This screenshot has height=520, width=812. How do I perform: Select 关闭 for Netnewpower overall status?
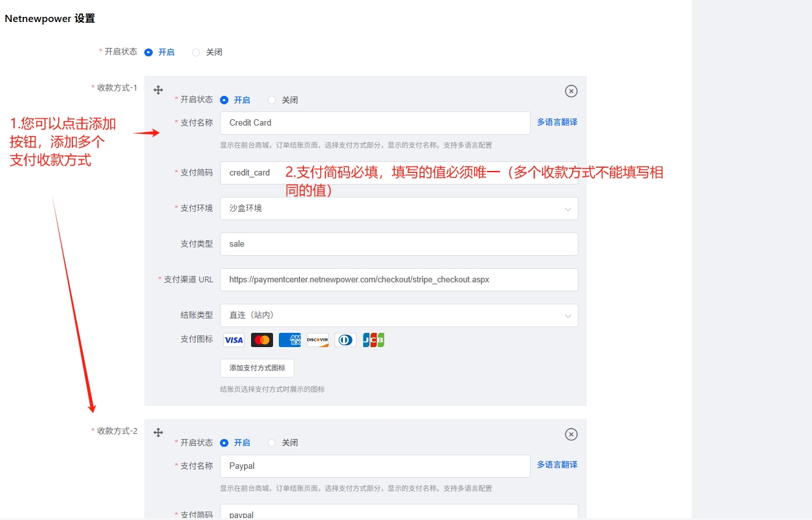[196, 52]
